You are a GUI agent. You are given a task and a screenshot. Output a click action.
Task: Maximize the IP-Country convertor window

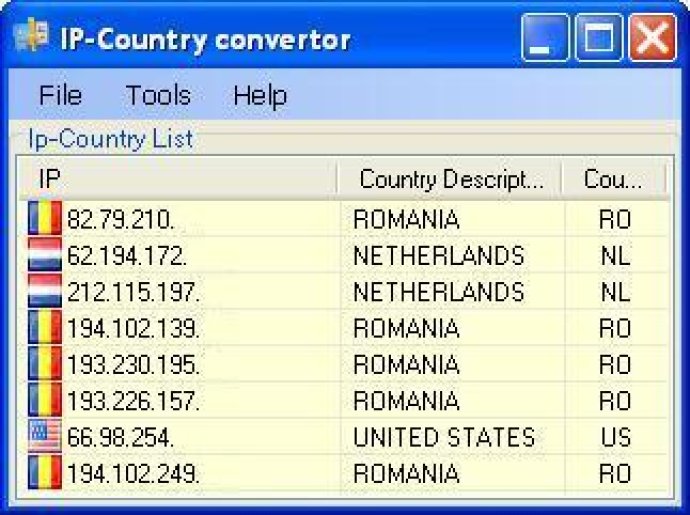[599, 37]
